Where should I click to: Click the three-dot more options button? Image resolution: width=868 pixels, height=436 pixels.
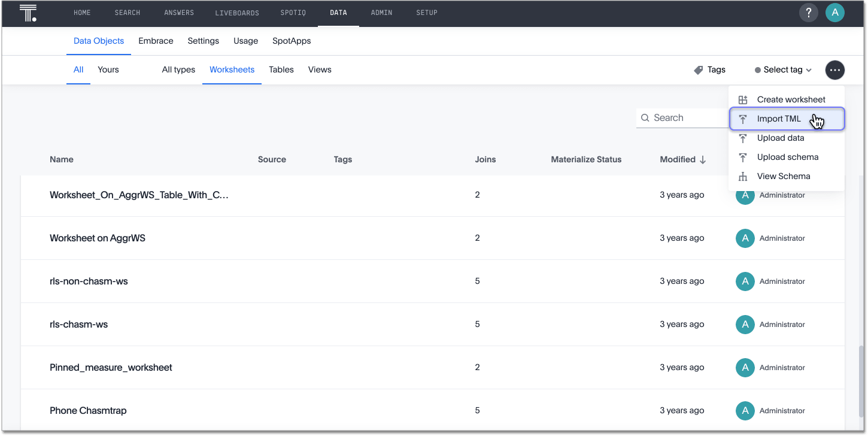click(x=835, y=70)
